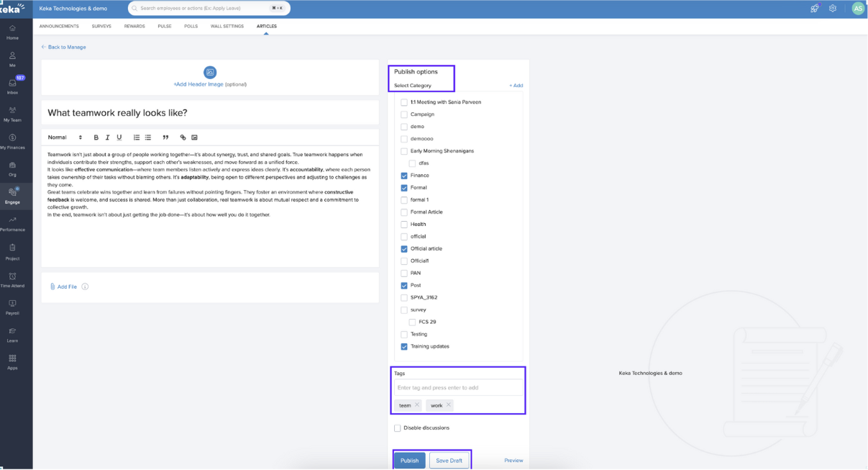Insert a numbered list
Image resolution: width=868 pixels, height=470 pixels.
(x=136, y=137)
